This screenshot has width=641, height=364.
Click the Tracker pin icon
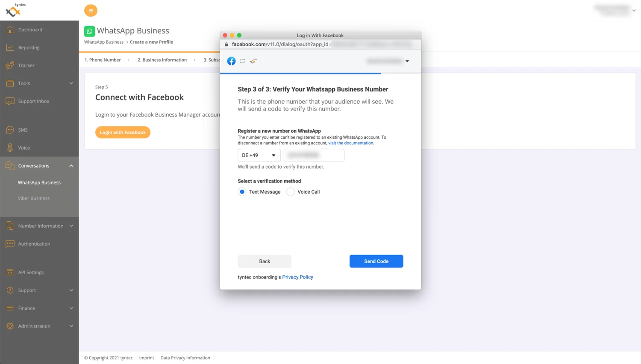pos(10,65)
